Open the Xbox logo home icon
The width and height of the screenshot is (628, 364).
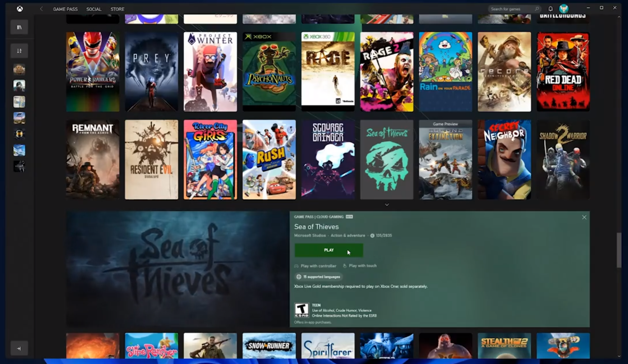(x=20, y=9)
